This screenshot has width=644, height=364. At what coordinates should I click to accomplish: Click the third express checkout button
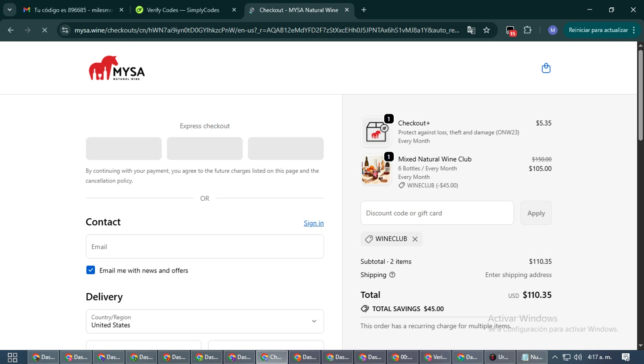point(286,148)
